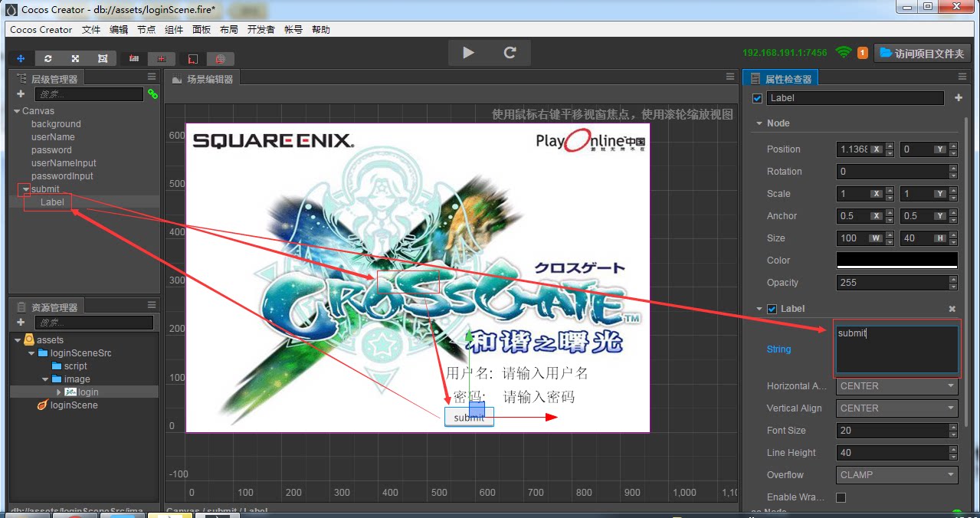
Task: Click the String text area containing submit
Action: coord(897,349)
